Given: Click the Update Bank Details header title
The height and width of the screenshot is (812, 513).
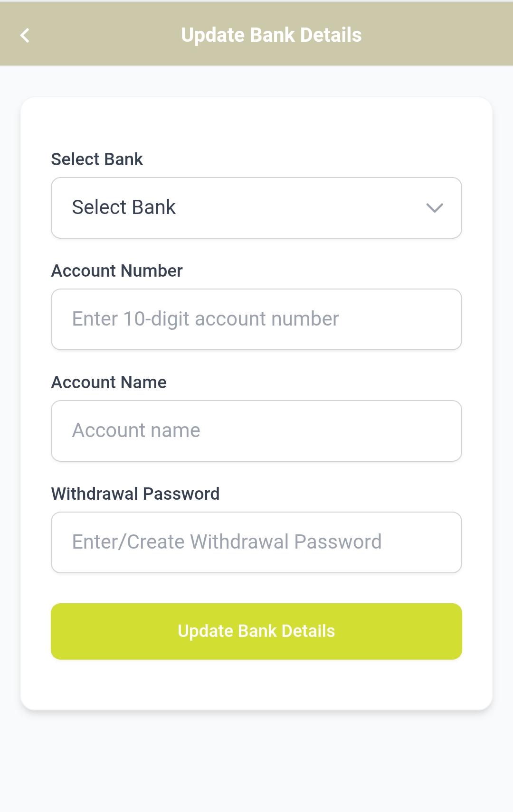Looking at the screenshot, I should click(271, 35).
